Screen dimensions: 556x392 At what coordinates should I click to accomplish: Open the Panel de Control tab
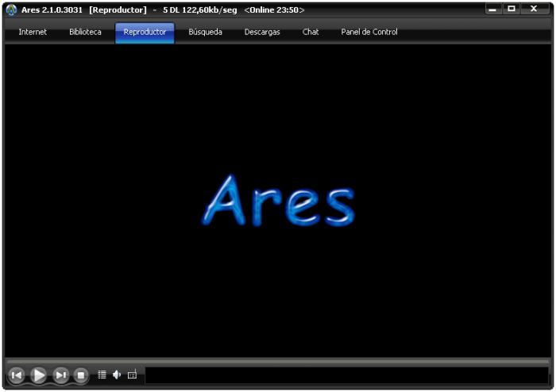point(369,33)
